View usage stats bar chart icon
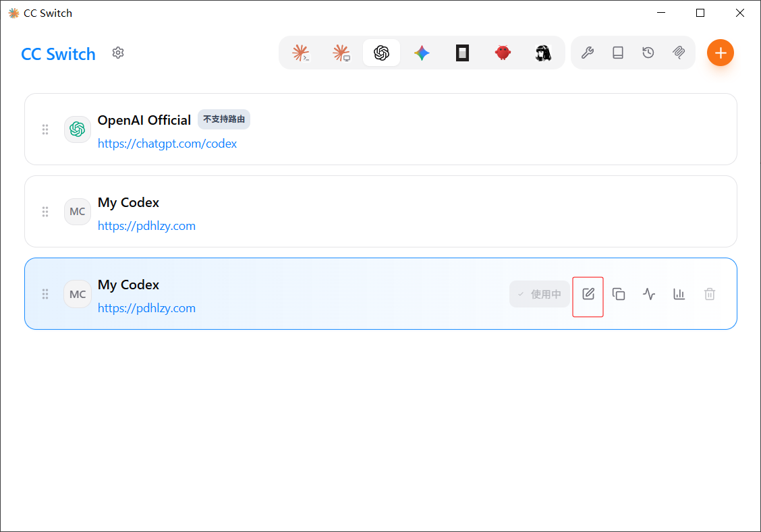The width and height of the screenshot is (761, 532). point(679,294)
